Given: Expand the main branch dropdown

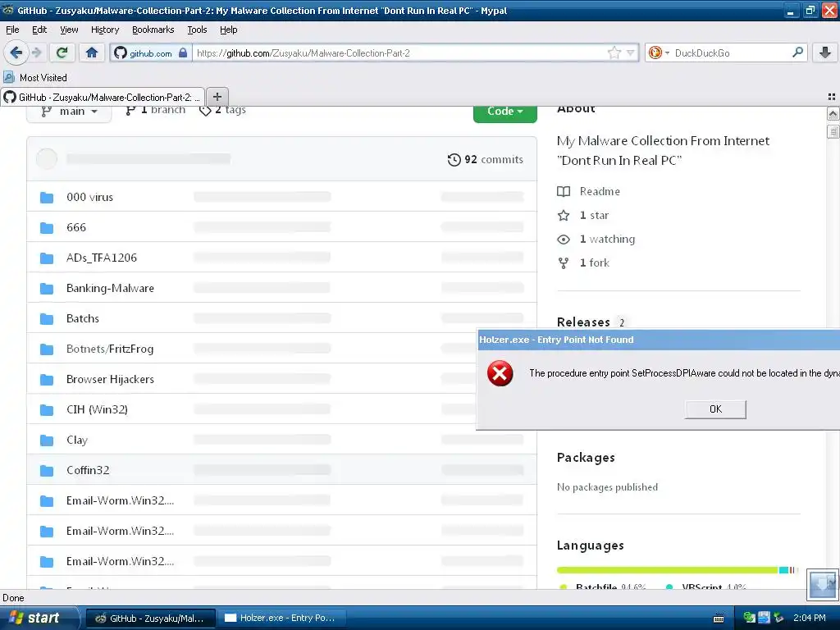Looking at the screenshot, I should pyautogui.click(x=69, y=112).
